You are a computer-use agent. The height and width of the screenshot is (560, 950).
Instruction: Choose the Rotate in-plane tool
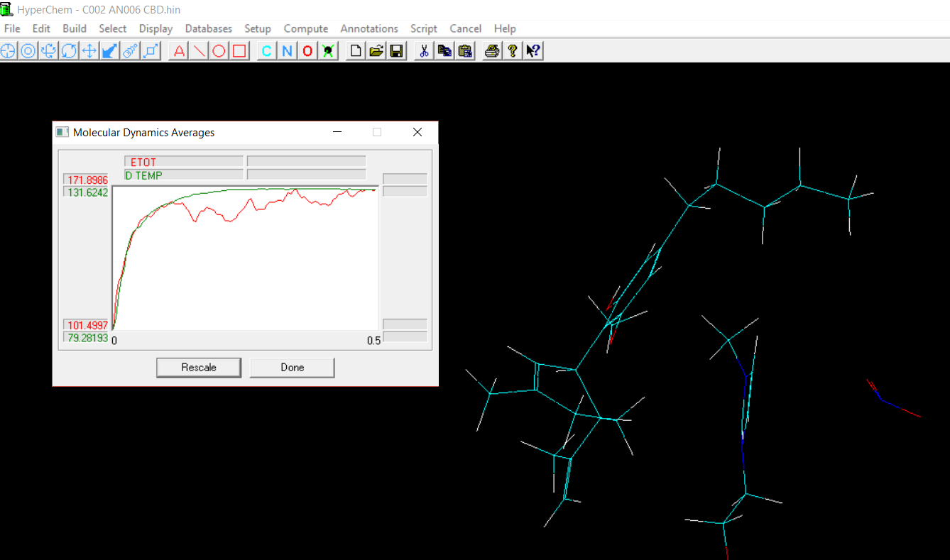tap(69, 51)
